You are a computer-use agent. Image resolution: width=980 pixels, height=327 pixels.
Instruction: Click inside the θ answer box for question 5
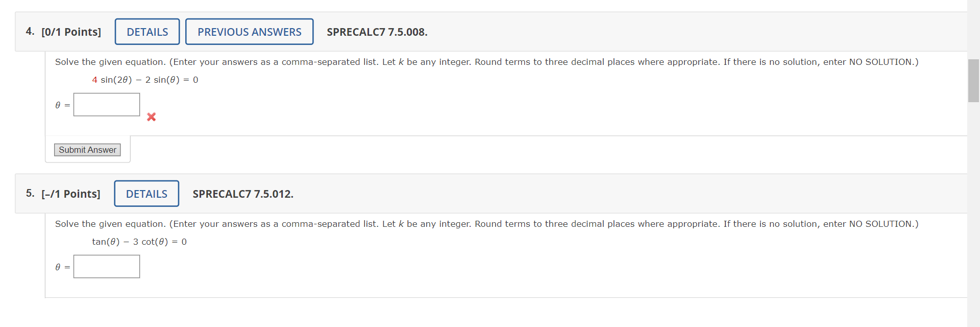click(107, 266)
